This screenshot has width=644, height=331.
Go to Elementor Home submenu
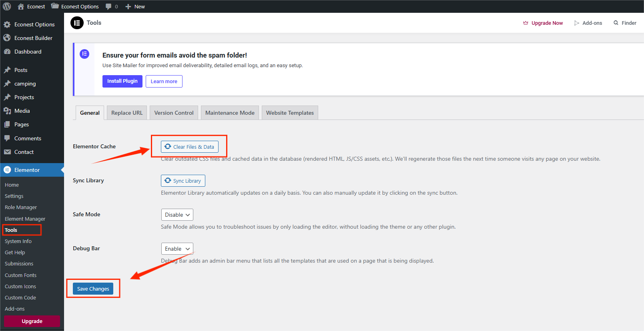pos(12,185)
